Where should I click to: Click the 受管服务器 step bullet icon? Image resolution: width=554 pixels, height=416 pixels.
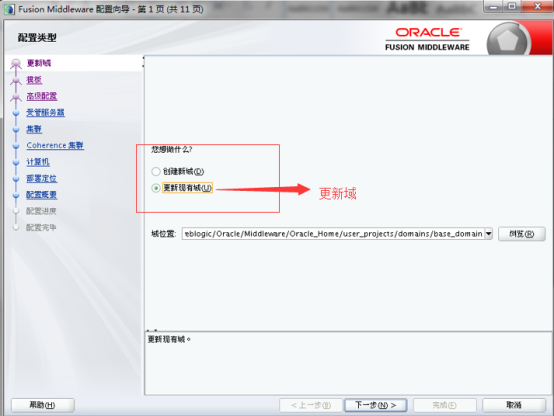tap(16, 113)
